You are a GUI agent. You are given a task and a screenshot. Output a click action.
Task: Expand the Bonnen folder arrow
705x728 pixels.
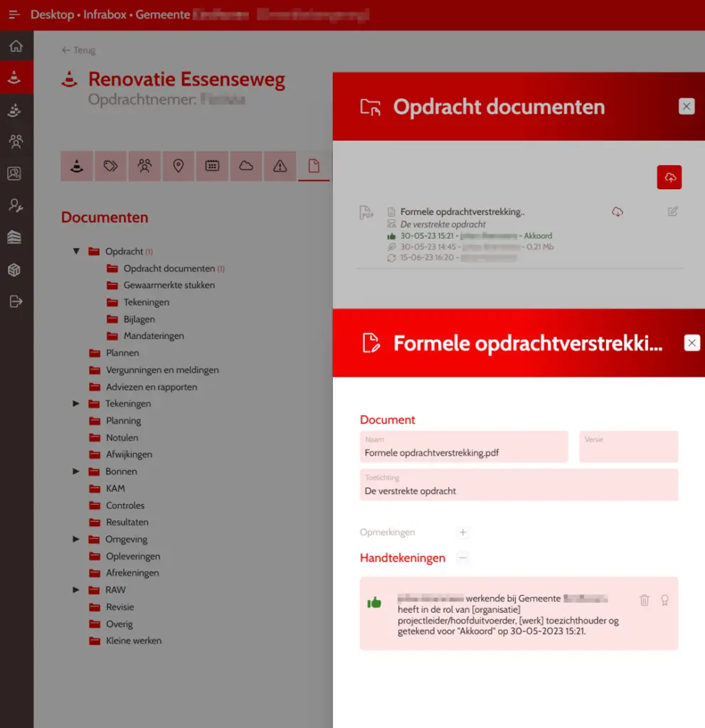(x=76, y=471)
